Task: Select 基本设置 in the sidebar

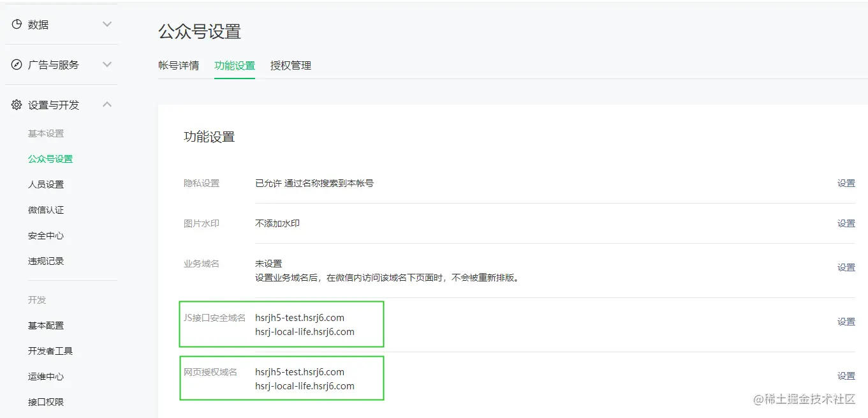Action: click(45, 133)
